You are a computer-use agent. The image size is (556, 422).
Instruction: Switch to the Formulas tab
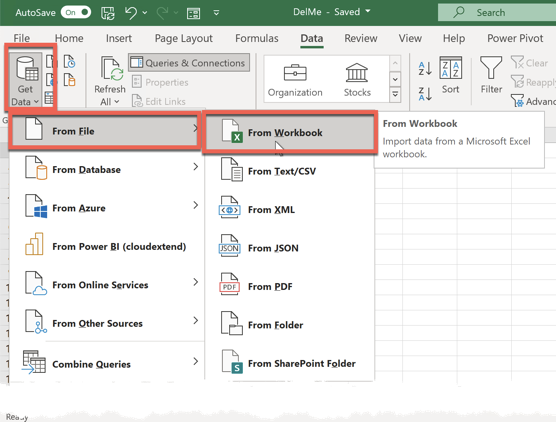point(257,38)
